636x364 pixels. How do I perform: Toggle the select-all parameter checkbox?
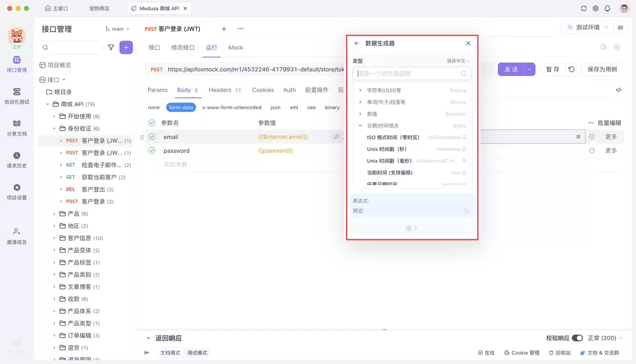click(x=152, y=123)
